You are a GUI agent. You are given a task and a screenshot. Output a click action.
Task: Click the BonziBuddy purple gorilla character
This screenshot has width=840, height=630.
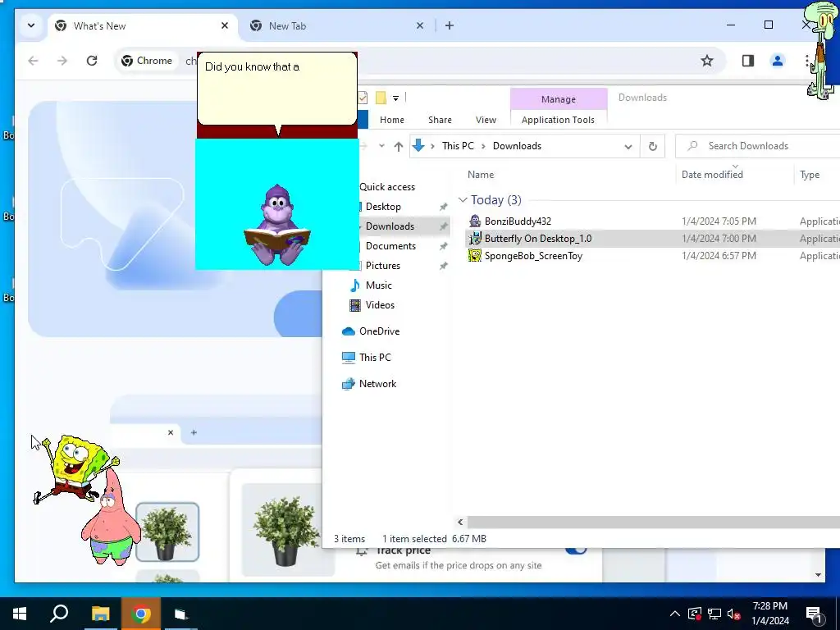[x=277, y=225]
